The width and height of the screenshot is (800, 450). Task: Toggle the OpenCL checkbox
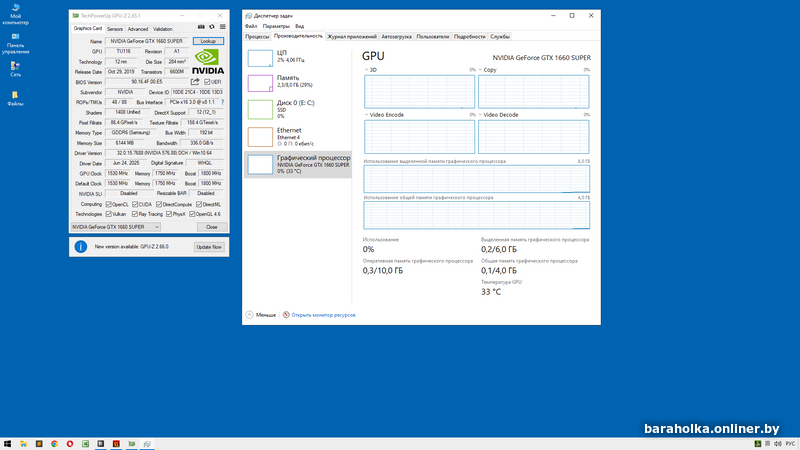tap(108, 204)
